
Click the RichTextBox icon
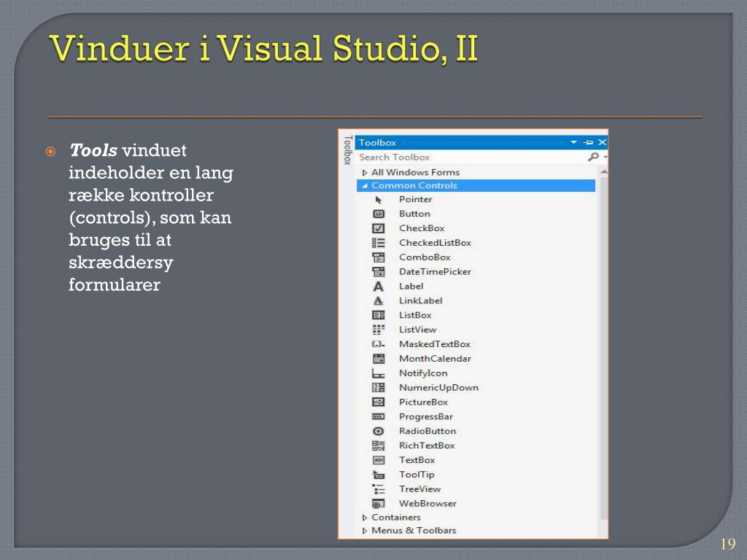[x=379, y=446]
